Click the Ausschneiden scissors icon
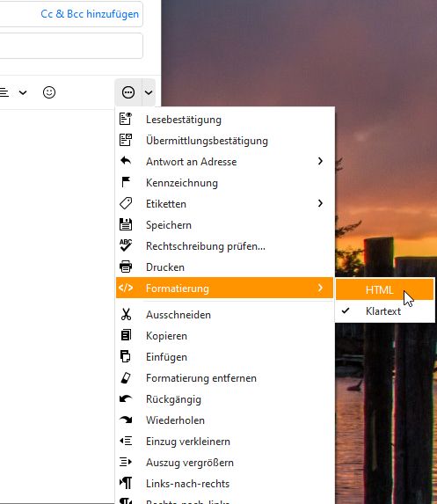437x504 pixels. click(x=126, y=314)
